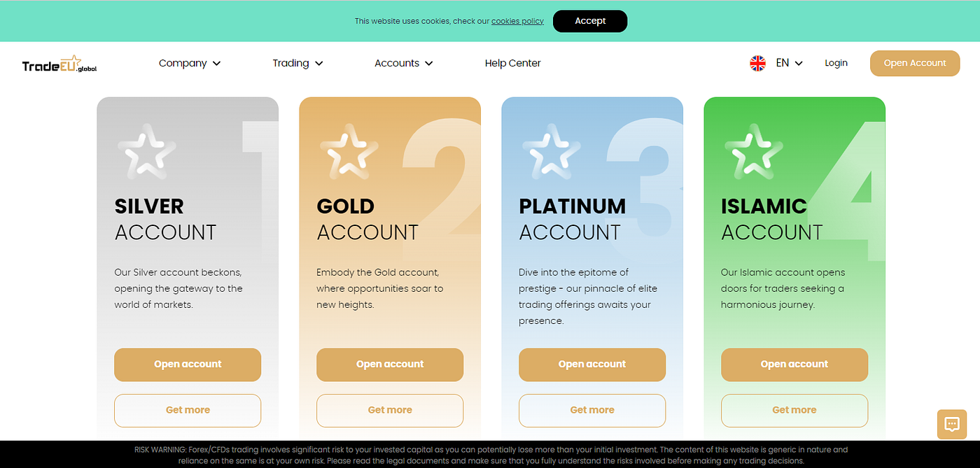Screen dimensions: 980x468
Task: Click the UK flag language icon
Action: pos(757,63)
